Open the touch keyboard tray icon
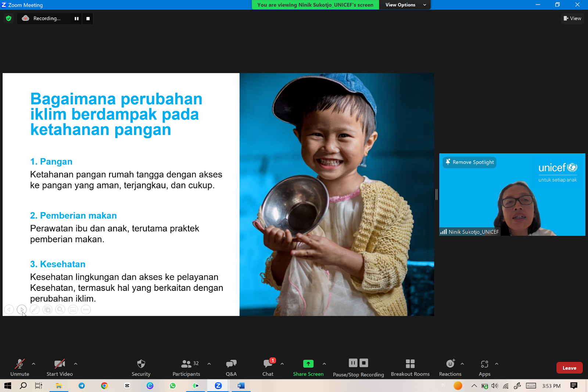The image size is (588, 392). click(531, 386)
